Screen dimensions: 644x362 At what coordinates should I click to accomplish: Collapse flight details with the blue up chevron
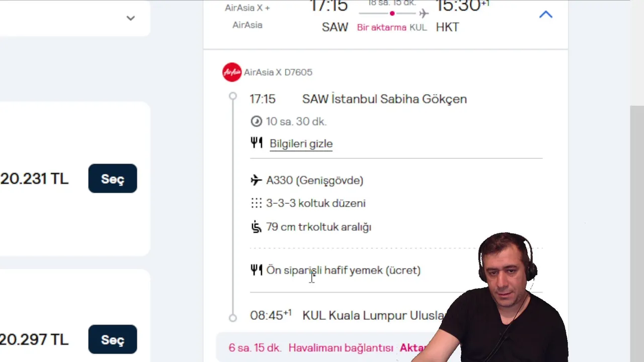546,15
